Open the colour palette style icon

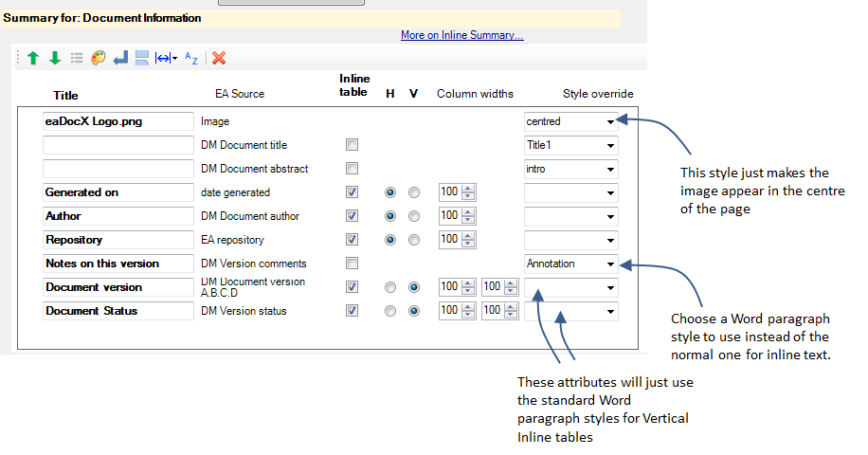tap(98, 58)
